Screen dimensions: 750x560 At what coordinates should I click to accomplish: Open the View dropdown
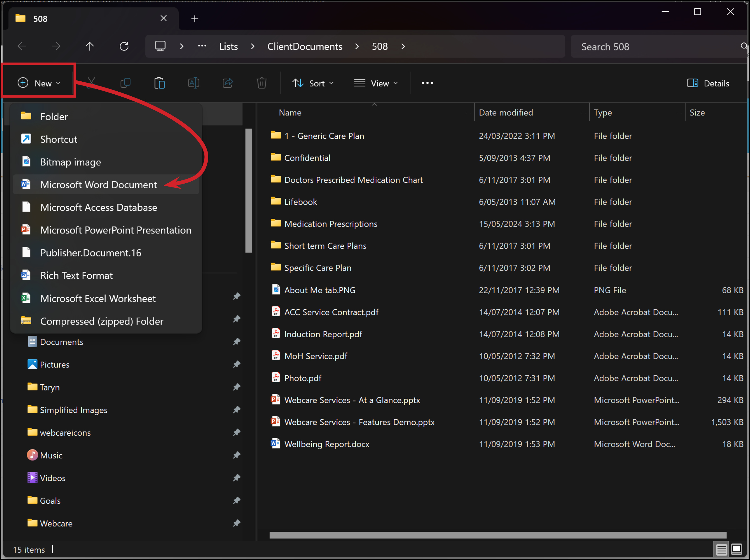pos(376,83)
